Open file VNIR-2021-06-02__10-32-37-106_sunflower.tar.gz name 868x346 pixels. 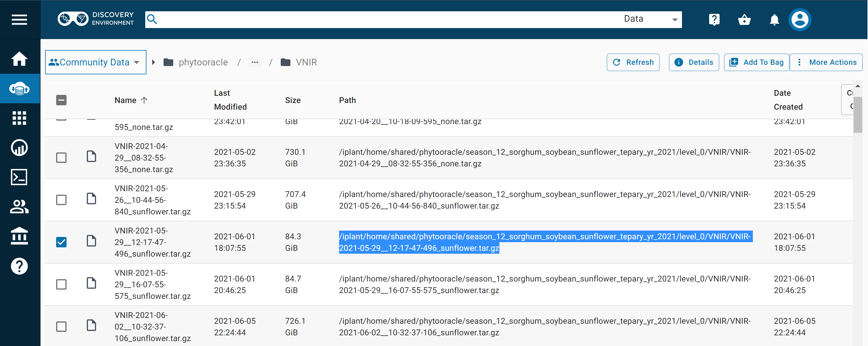153,326
